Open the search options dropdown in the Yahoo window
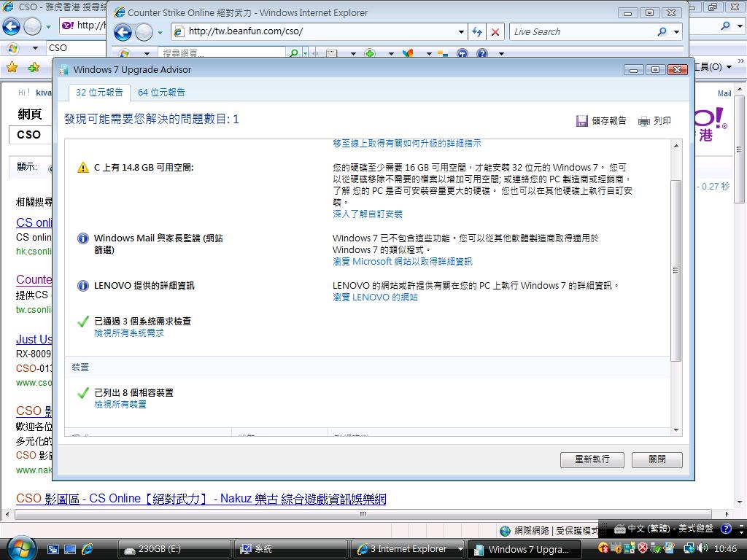This screenshot has height=560, width=747. click(740, 26)
